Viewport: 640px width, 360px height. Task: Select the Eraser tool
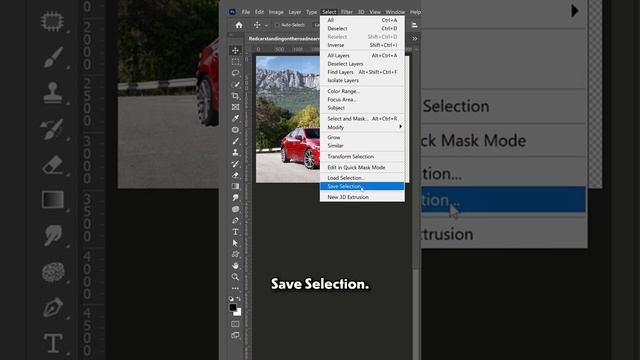click(x=236, y=175)
